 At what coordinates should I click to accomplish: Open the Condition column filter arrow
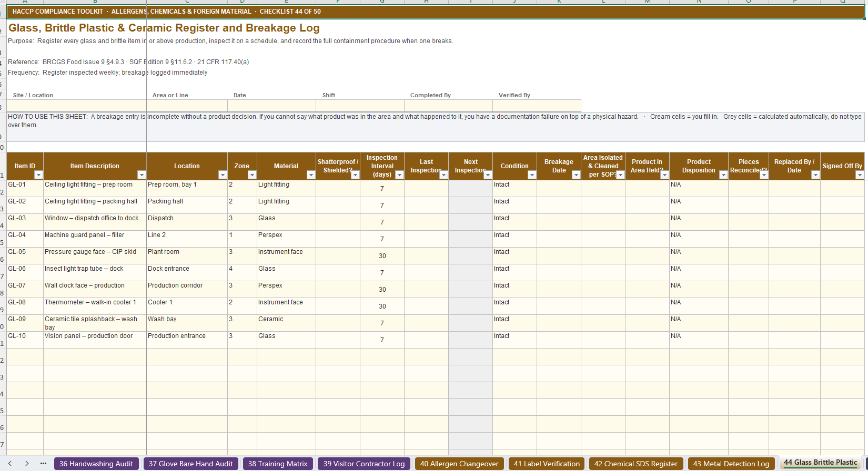pyautogui.click(x=532, y=175)
